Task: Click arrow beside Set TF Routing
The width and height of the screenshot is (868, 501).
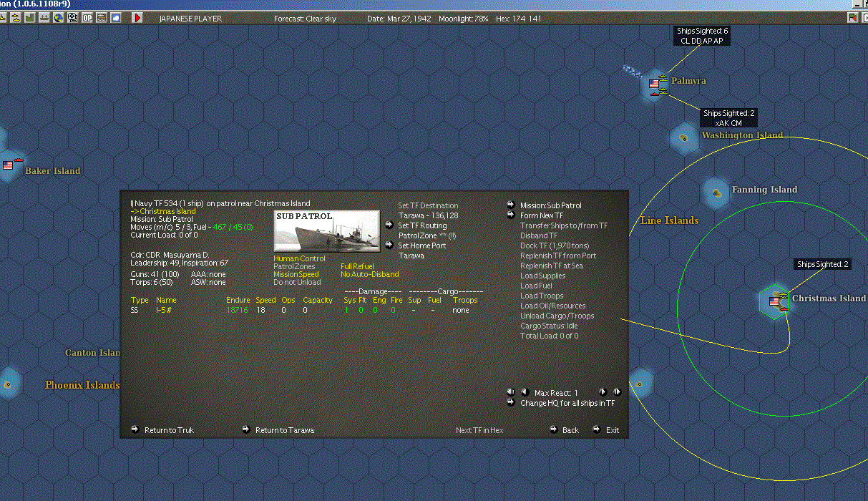Action: (389, 225)
